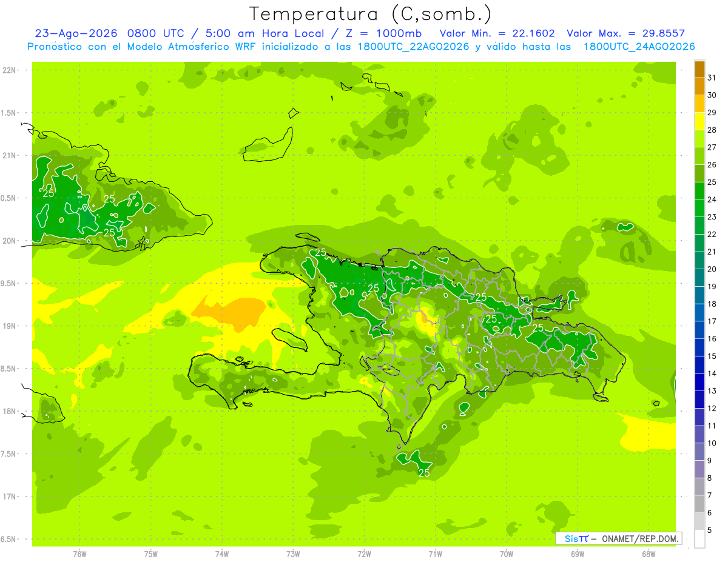Select the '23-Ago-2026' date text

coord(76,33)
